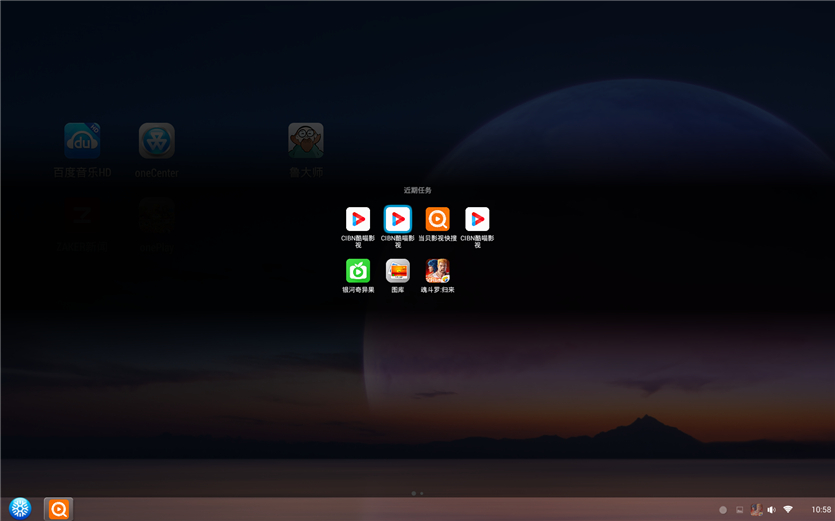Open the picture notification tray icon
The width and height of the screenshot is (835, 521).
(x=739, y=510)
